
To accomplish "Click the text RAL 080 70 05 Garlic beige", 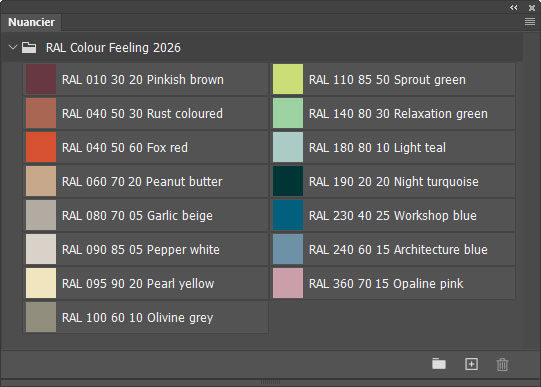I will click(137, 216).
